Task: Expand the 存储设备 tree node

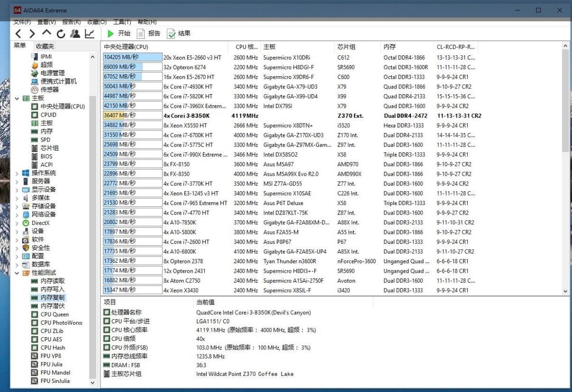Action: [17, 206]
